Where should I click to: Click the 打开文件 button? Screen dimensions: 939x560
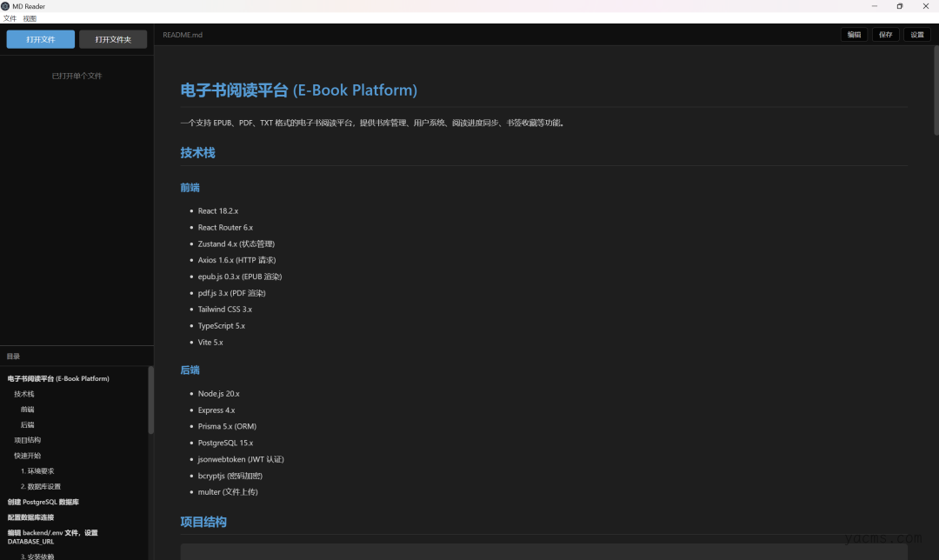(41, 39)
